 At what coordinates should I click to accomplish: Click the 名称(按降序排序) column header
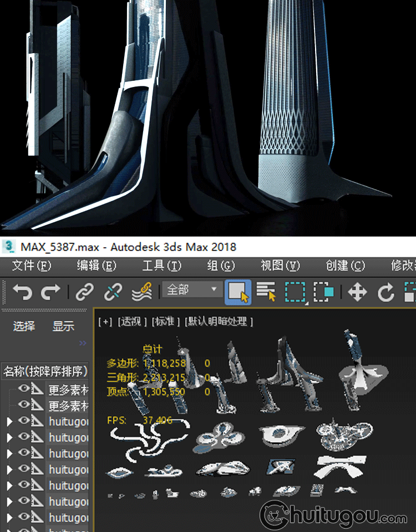45,371
